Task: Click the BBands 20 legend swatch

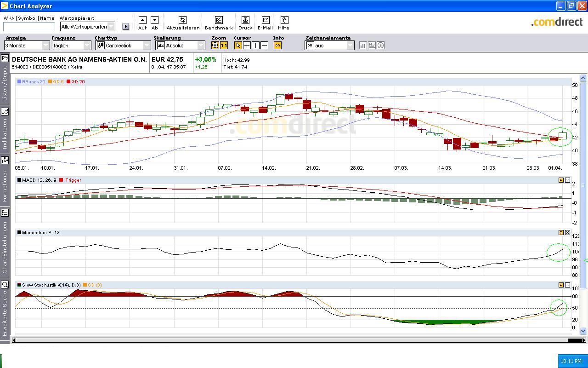Action: tap(19, 81)
